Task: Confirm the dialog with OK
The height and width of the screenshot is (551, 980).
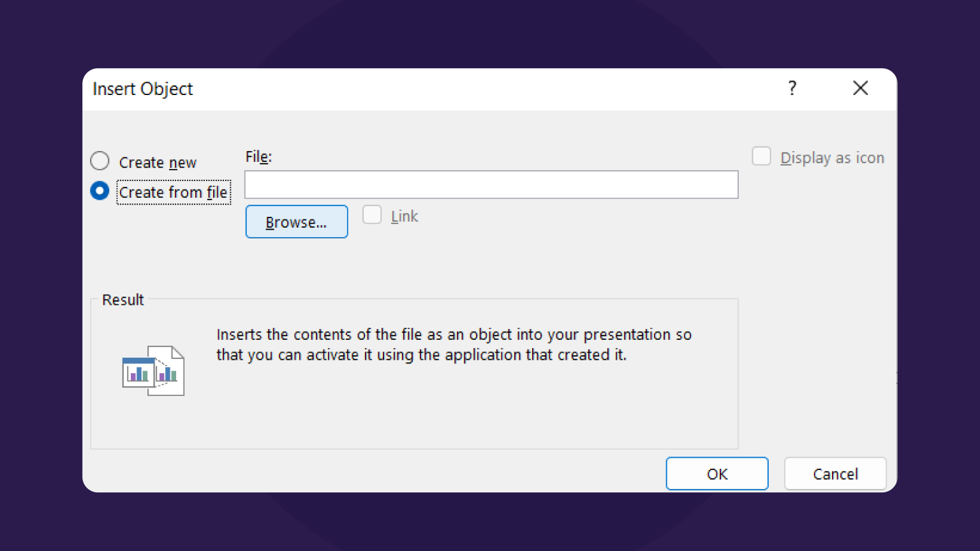Action: tap(716, 473)
